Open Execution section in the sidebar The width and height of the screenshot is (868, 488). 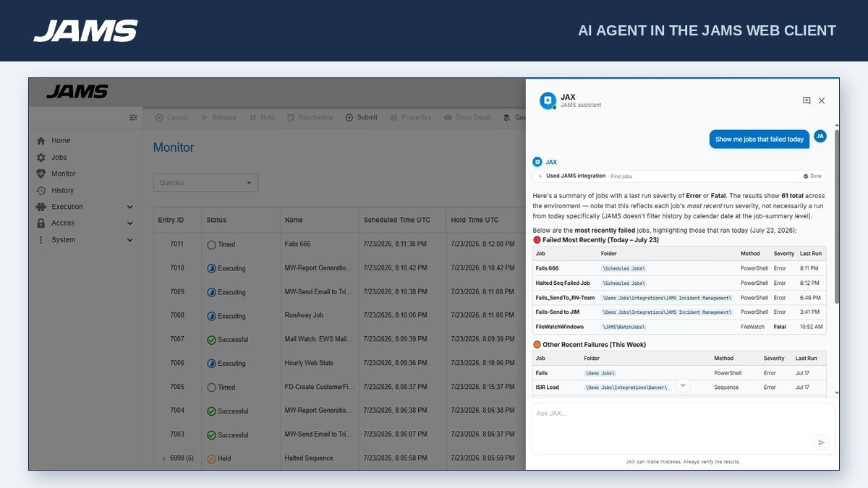[67, 207]
